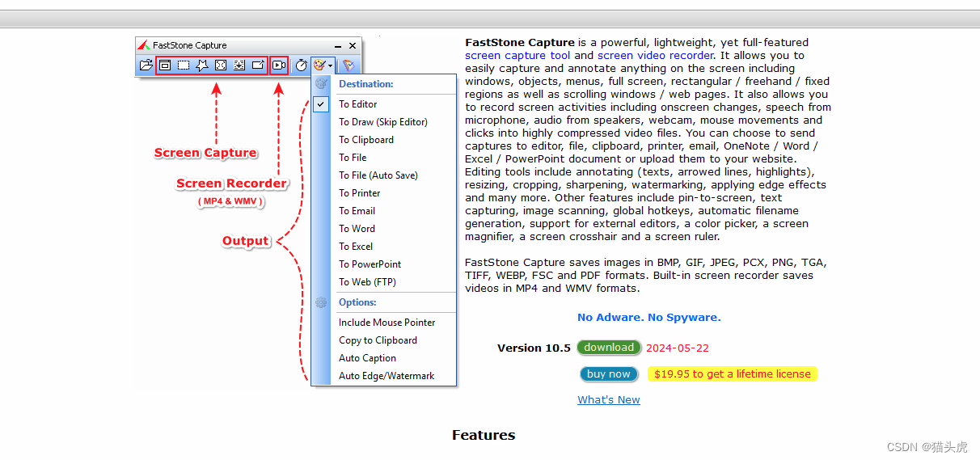Click the blue buy now button
This screenshot has height=460, width=980.
click(609, 374)
